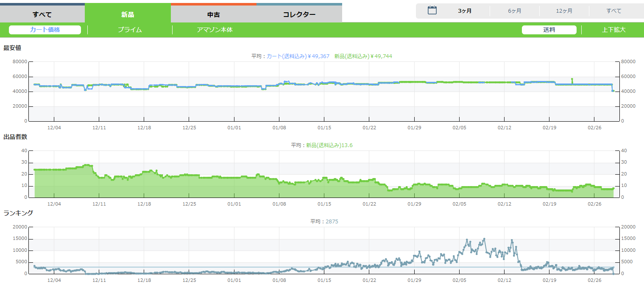644x284 pixels.
Task: Toggle the 送料 shipping option
Action: [x=549, y=30]
